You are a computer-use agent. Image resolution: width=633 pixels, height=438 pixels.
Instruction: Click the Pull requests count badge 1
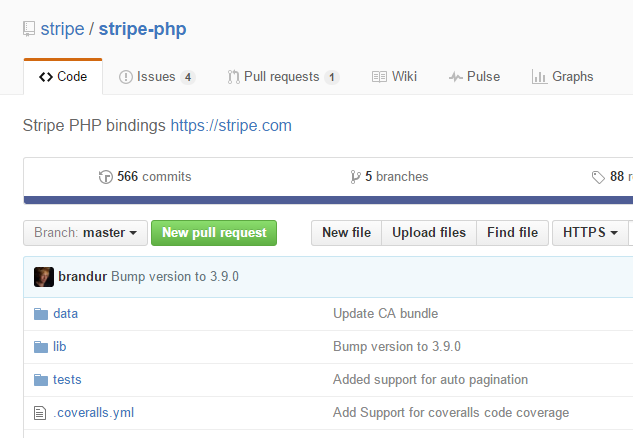point(332,77)
